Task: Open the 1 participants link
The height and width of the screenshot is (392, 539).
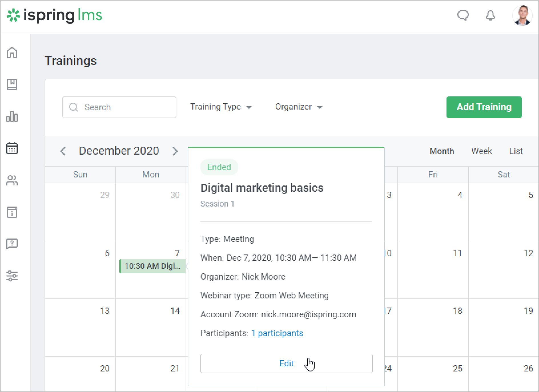Action: (277, 333)
